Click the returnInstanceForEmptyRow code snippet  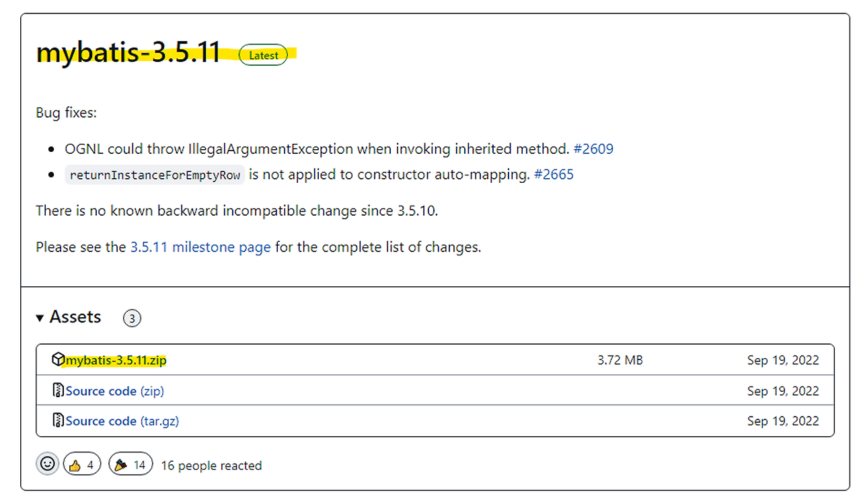click(x=155, y=175)
